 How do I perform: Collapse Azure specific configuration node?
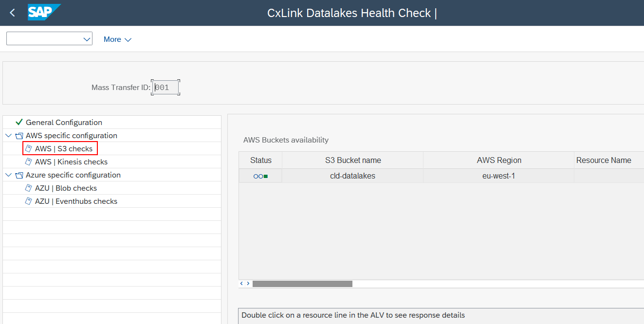coord(9,175)
